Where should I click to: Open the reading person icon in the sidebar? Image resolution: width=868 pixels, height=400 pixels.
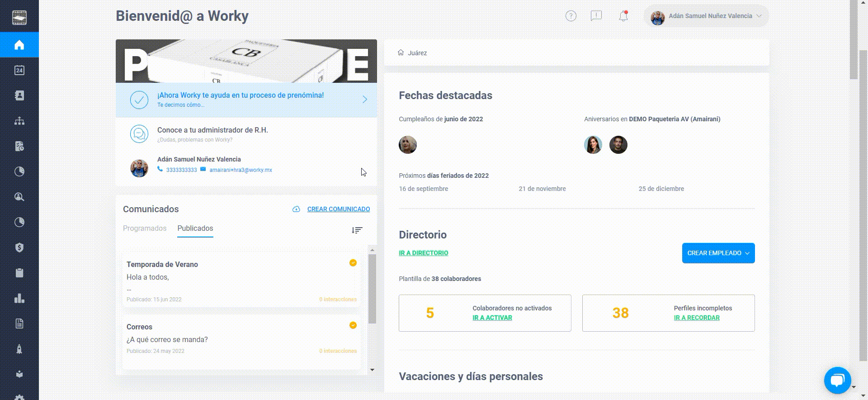point(19,374)
